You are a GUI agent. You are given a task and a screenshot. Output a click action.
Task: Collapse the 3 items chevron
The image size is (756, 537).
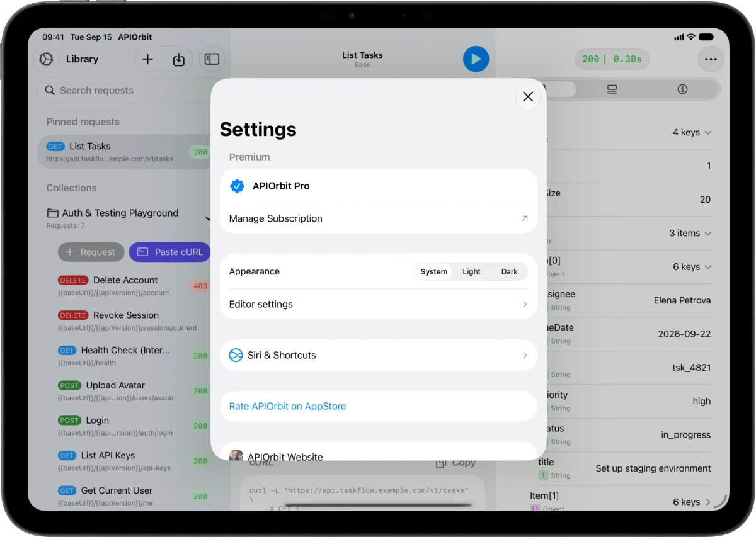coord(707,234)
